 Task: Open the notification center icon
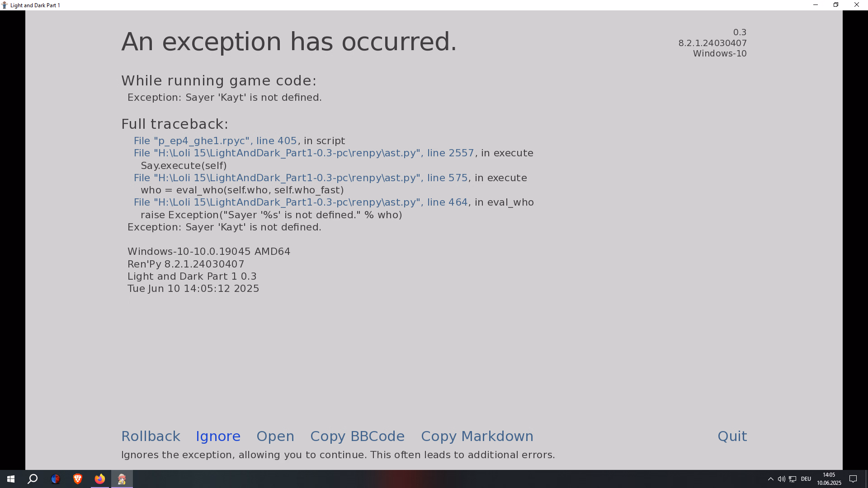[853, 479]
